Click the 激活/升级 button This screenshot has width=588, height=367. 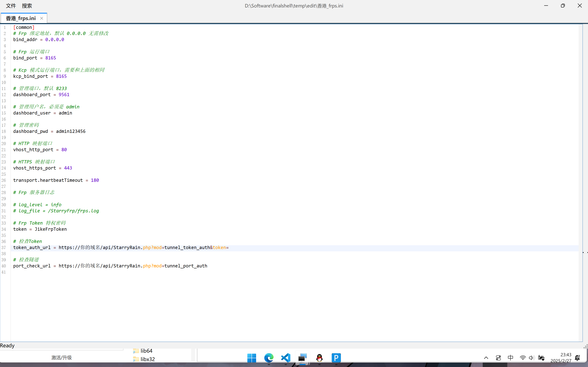pos(61,357)
